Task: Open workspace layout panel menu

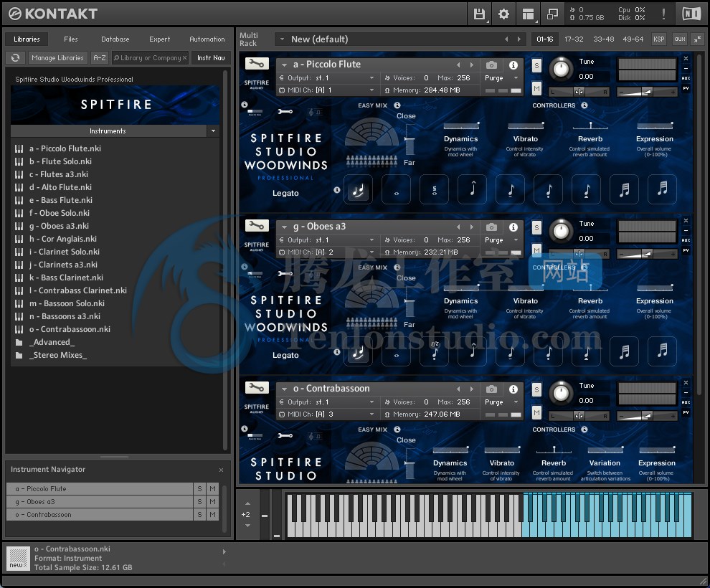Action: [528, 14]
